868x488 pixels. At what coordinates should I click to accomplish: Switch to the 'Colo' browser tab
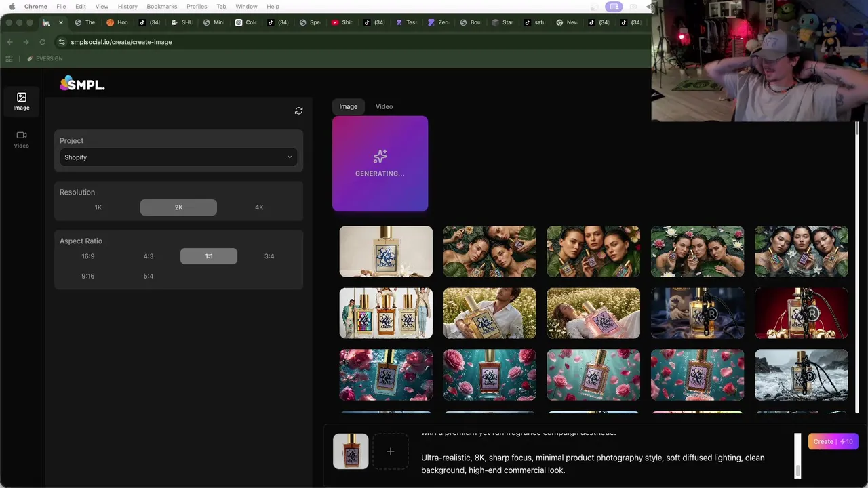(245, 22)
